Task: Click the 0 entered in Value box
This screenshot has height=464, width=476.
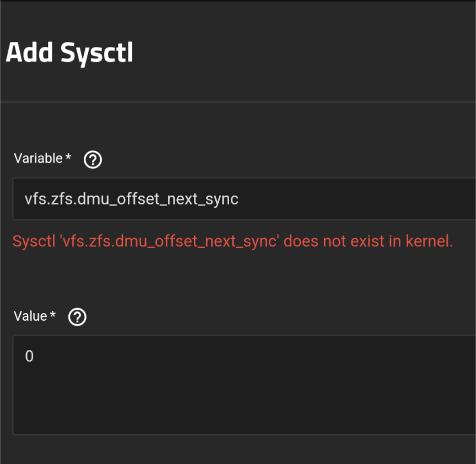Action: point(29,357)
